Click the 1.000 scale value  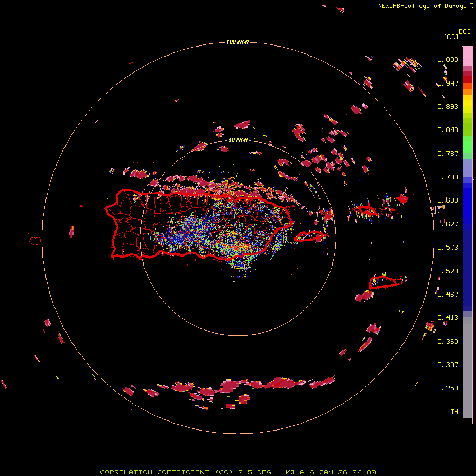coord(448,59)
